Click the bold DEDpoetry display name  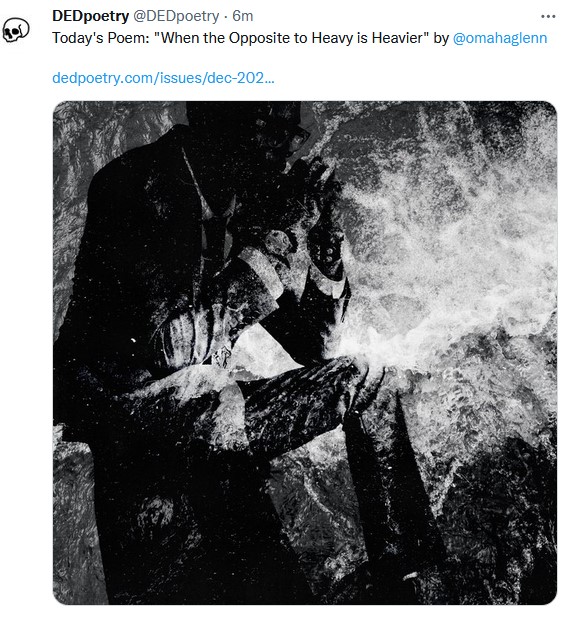coord(90,16)
